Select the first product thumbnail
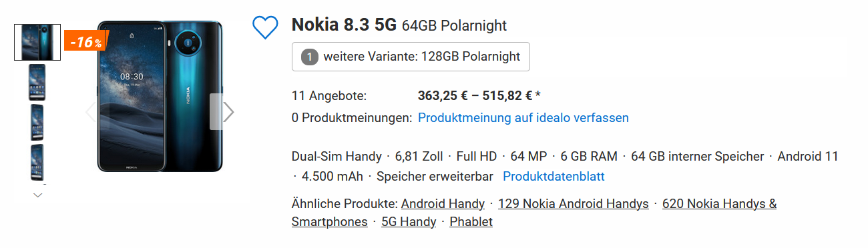This screenshot has height=248, width=868. 37,42
